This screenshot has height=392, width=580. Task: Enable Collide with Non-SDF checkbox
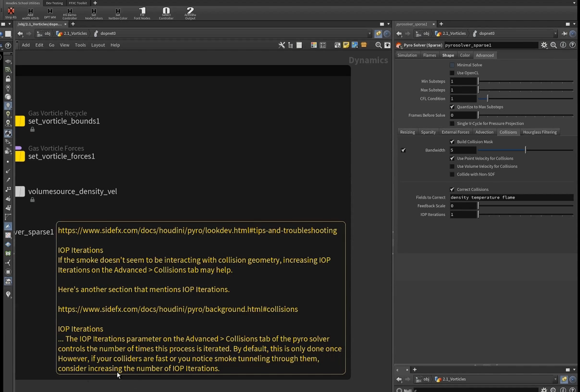[x=452, y=174]
